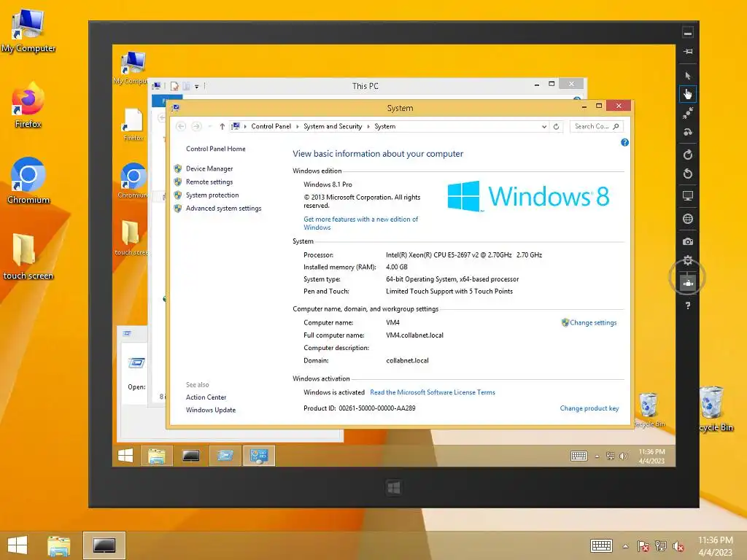
Task: Open Windows Update under See also
Action: pyautogui.click(x=211, y=410)
